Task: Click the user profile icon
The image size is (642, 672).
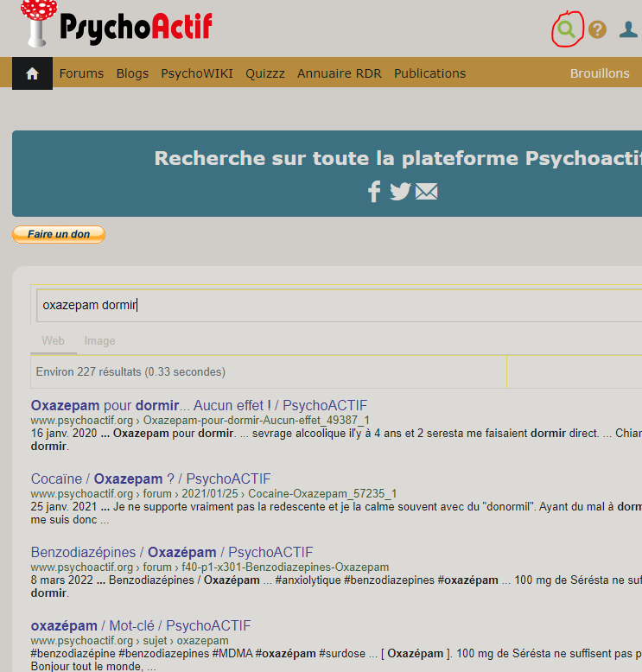Action: point(629,29)
